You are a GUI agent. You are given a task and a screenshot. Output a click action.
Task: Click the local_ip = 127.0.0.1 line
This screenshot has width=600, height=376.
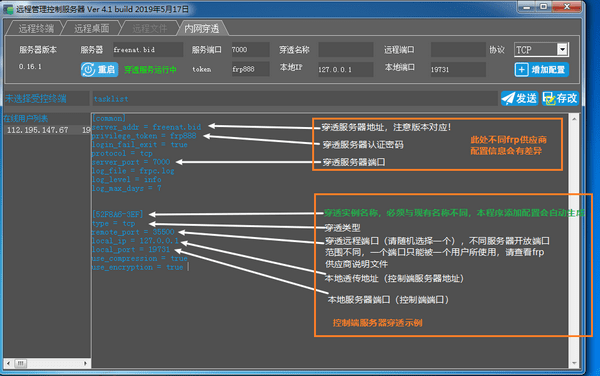(x=135, y=241)
